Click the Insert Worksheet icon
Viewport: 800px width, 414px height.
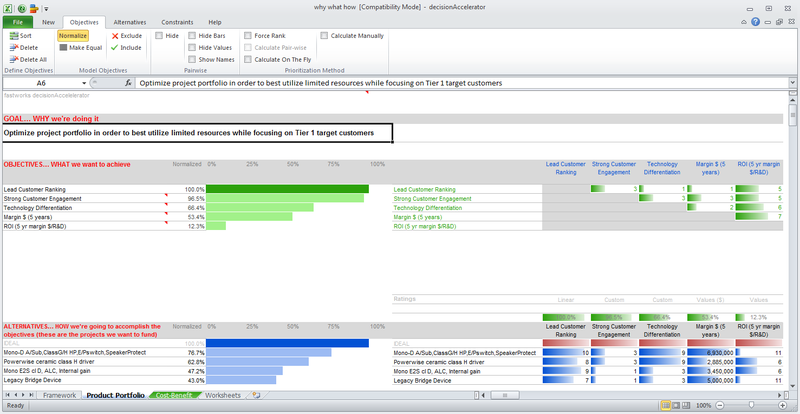click(x=256, y=395)
